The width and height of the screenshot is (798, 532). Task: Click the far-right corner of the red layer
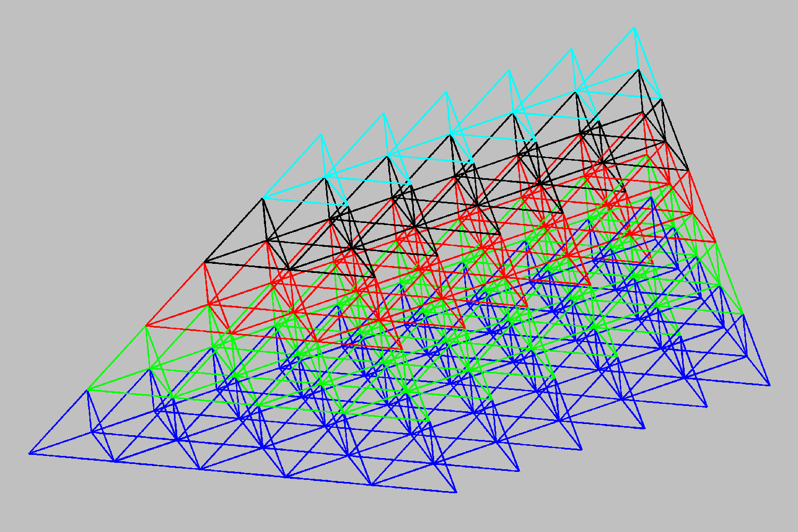(716, 242)
